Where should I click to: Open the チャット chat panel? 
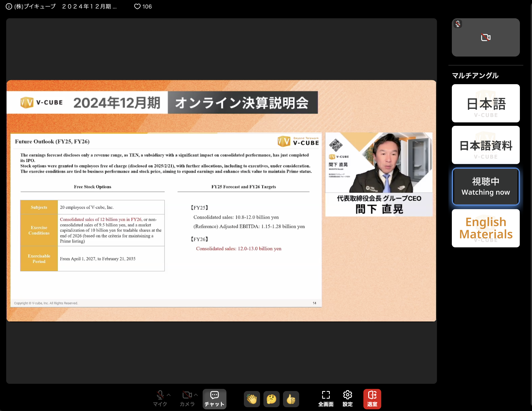pyautogui.click(x=214, y=399)
